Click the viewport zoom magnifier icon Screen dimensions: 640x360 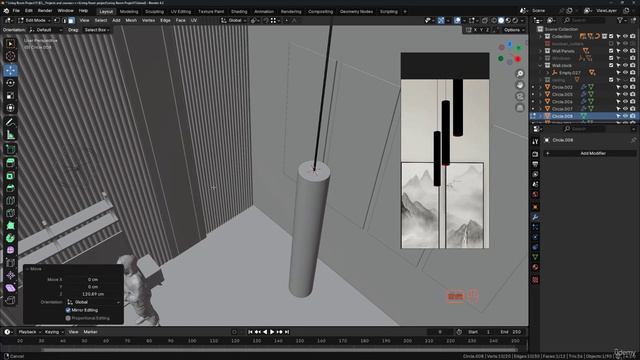point(520,73)
